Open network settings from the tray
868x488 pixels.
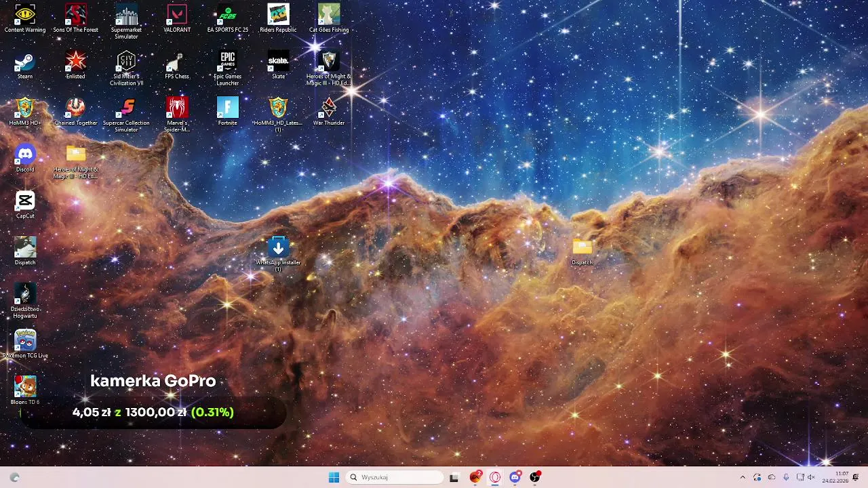(800, 477)
